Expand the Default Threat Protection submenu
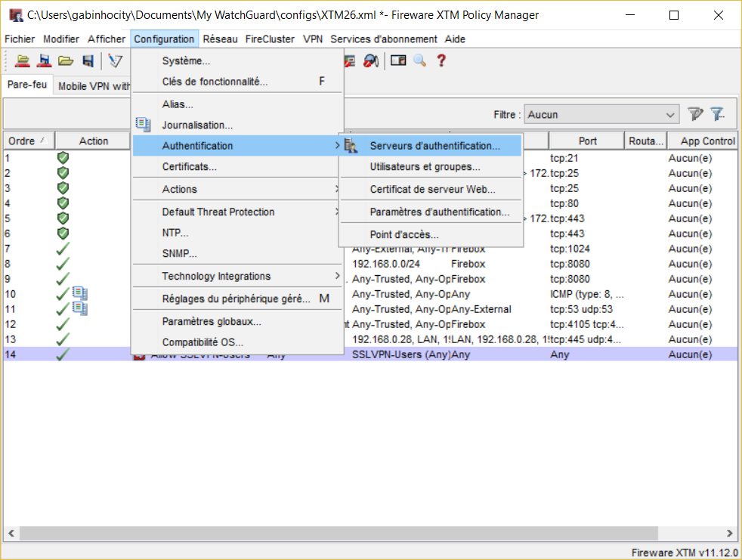742x560 pixels. [237, 212]
